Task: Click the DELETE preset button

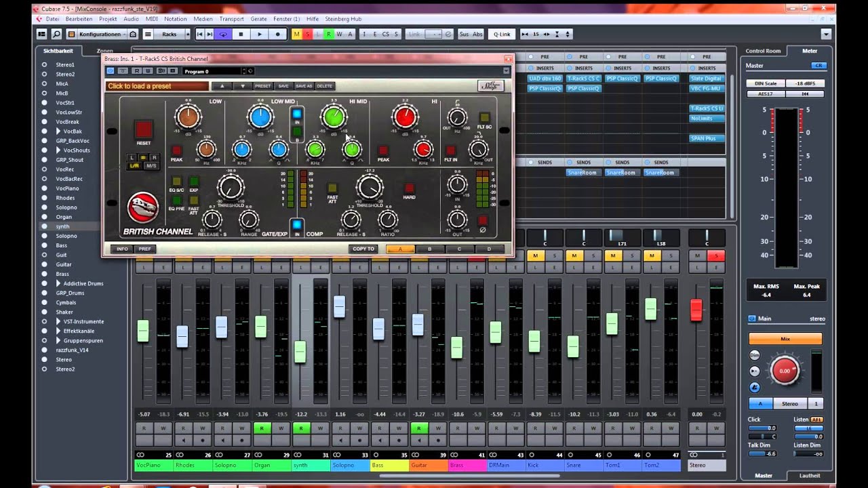Action: click(325, 86)
